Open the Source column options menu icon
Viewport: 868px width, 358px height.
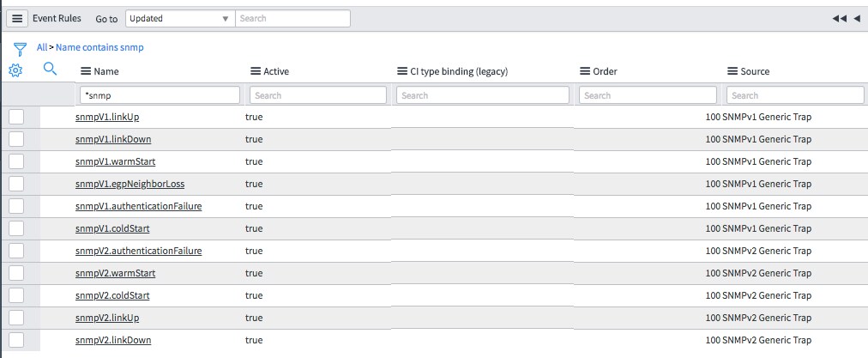click(x=732, y=71)
